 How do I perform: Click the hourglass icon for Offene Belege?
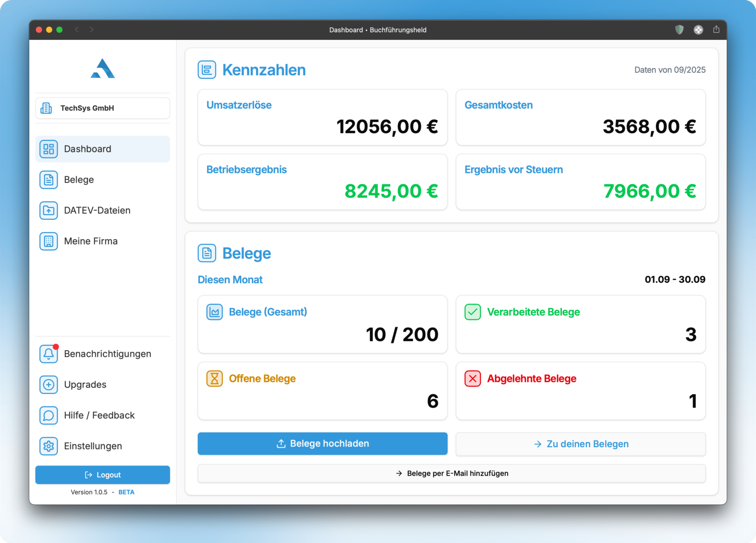pos(215,379)
